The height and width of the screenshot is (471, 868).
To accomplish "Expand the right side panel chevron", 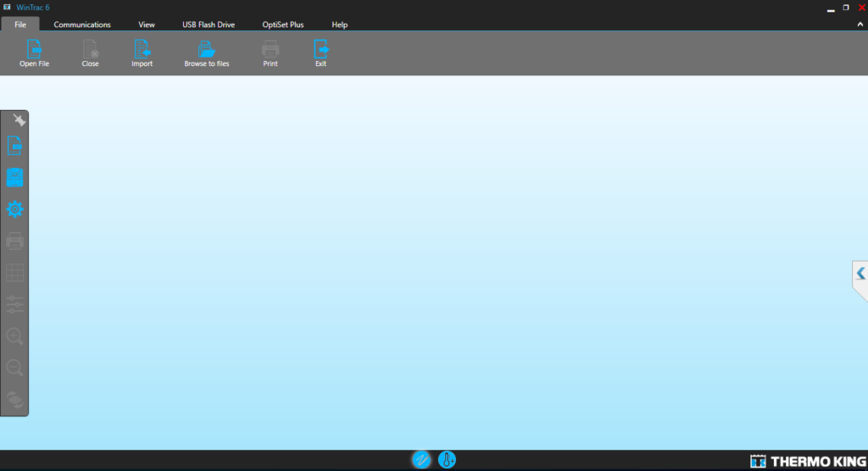I will [x=860, y=274].
